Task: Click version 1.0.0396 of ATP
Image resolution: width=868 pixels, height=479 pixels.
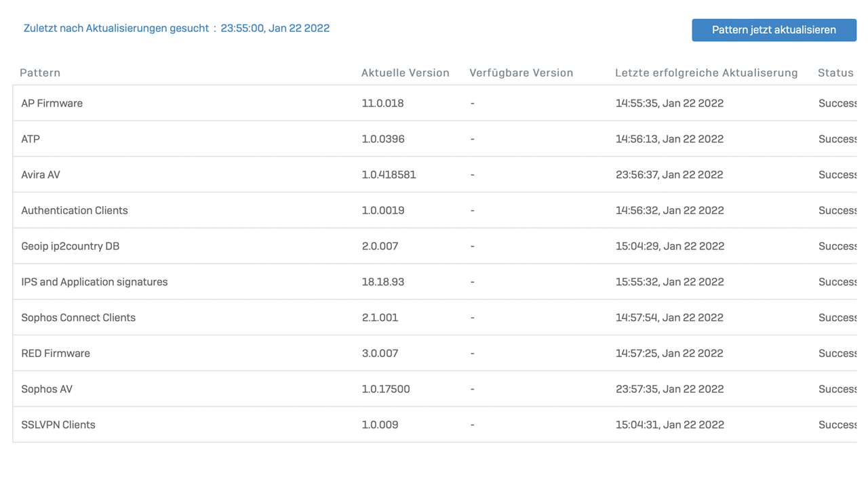Action: point(383,139)
